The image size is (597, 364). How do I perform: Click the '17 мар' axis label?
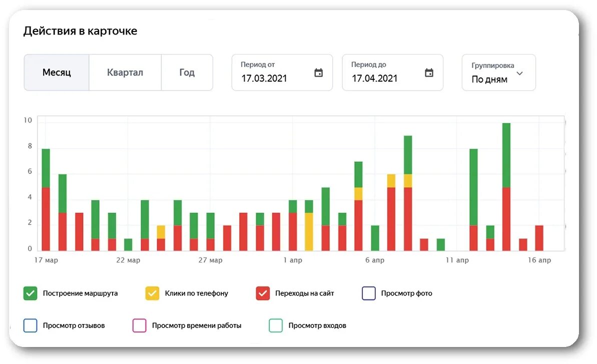pos(46,260)
